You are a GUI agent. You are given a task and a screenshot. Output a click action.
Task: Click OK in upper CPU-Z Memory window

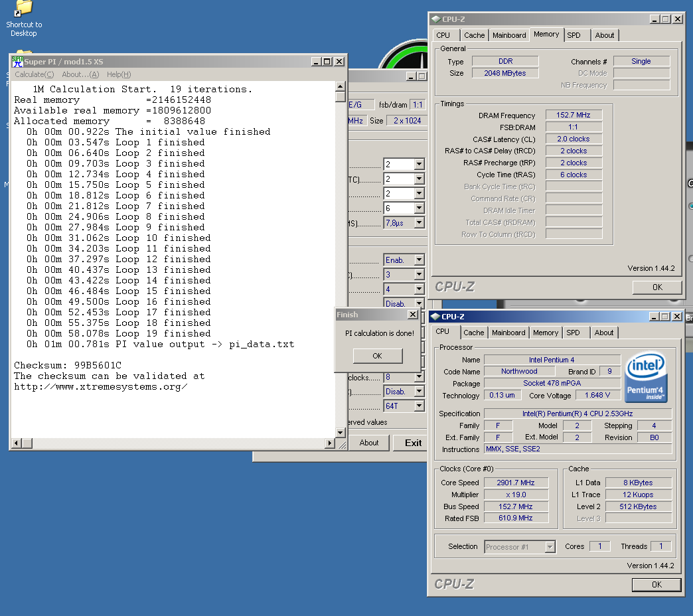point(657,287)
